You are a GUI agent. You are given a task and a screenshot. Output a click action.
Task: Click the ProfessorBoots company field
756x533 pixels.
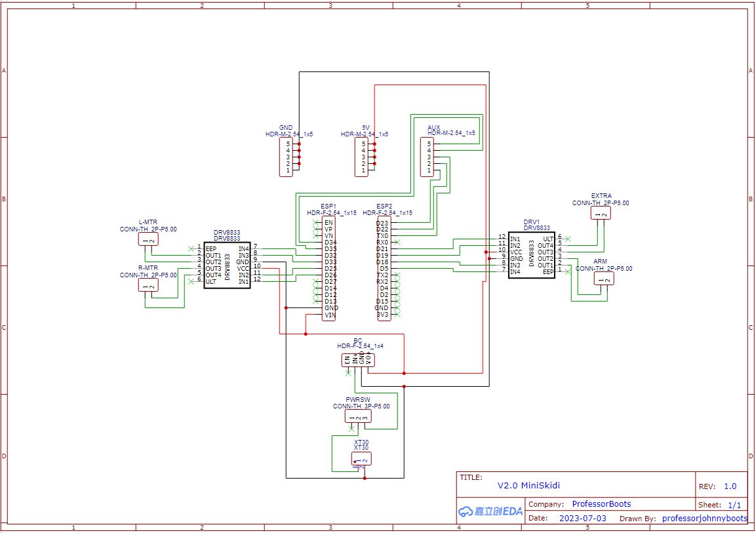click(x=601, y=504)
